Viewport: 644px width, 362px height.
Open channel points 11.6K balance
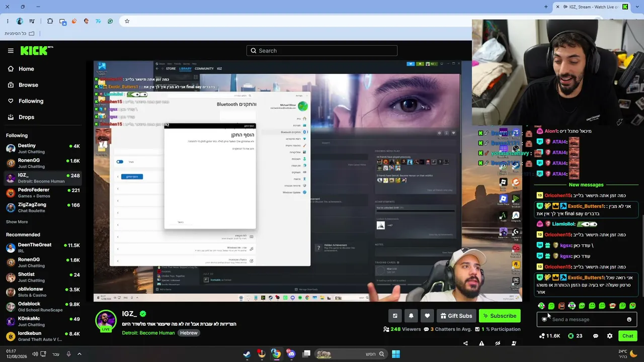[549, 336]
